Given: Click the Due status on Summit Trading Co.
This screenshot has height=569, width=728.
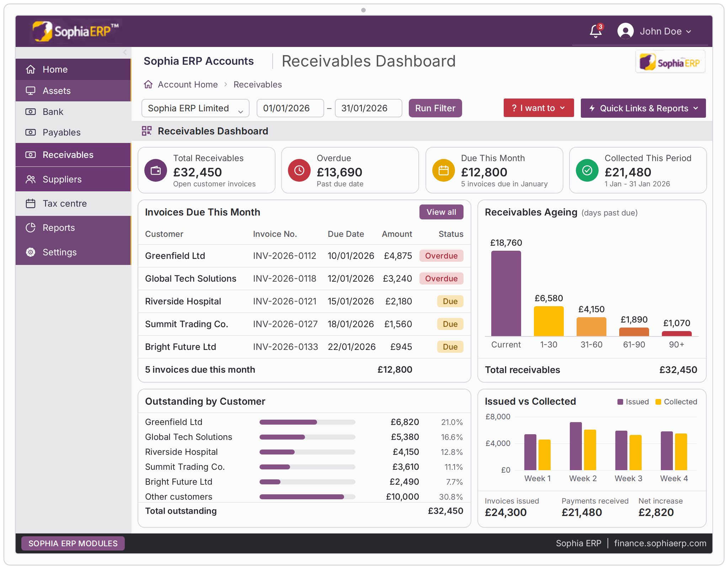Looking at the screenshot, I should click(450, 324).
